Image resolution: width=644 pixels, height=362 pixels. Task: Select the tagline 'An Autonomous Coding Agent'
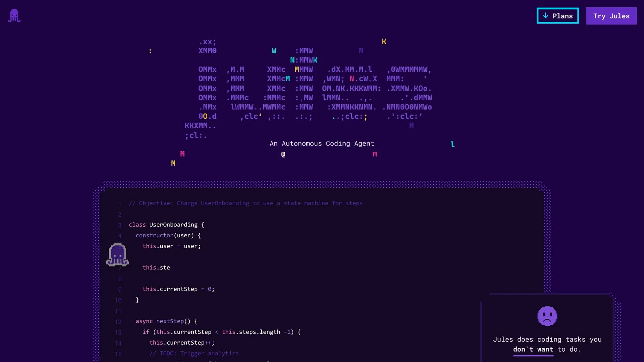pyautogui.click(x=322, y=143)
